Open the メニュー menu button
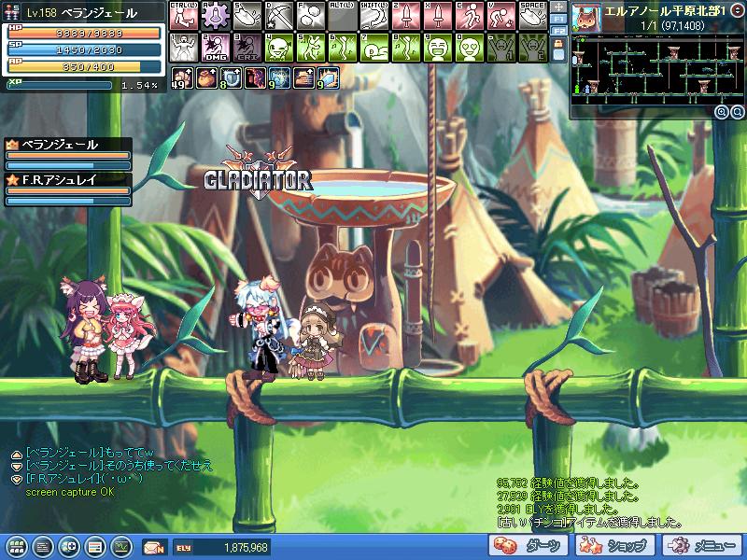 [x=702, y=546]
